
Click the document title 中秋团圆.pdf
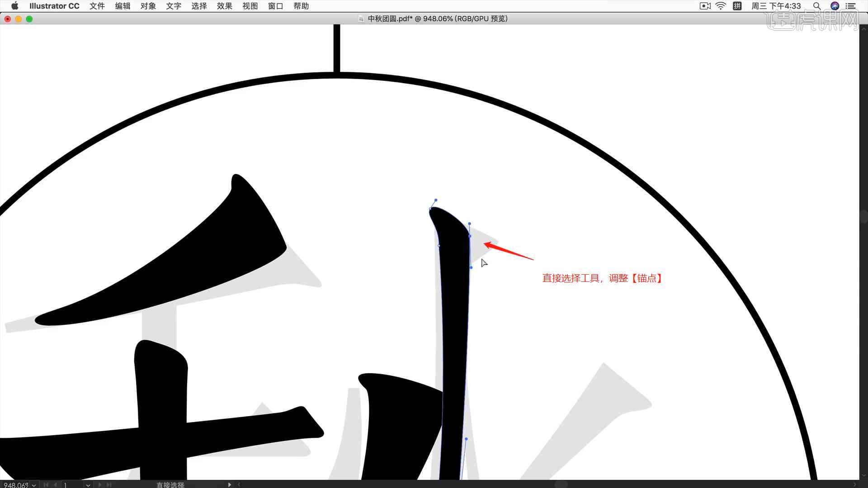(390, 19)
